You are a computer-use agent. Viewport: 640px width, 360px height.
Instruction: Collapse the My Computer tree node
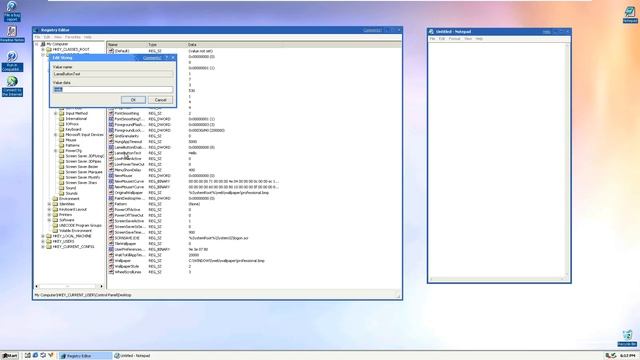click(37, 44)
